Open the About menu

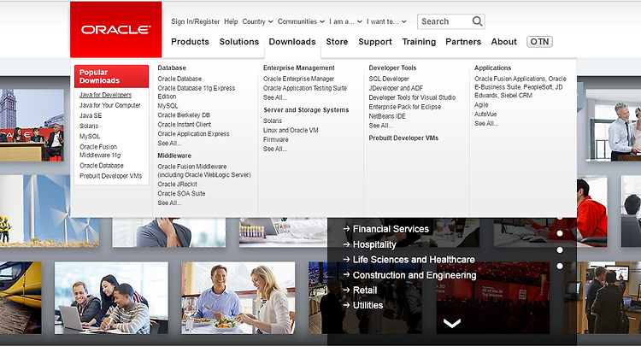[503, 42]
